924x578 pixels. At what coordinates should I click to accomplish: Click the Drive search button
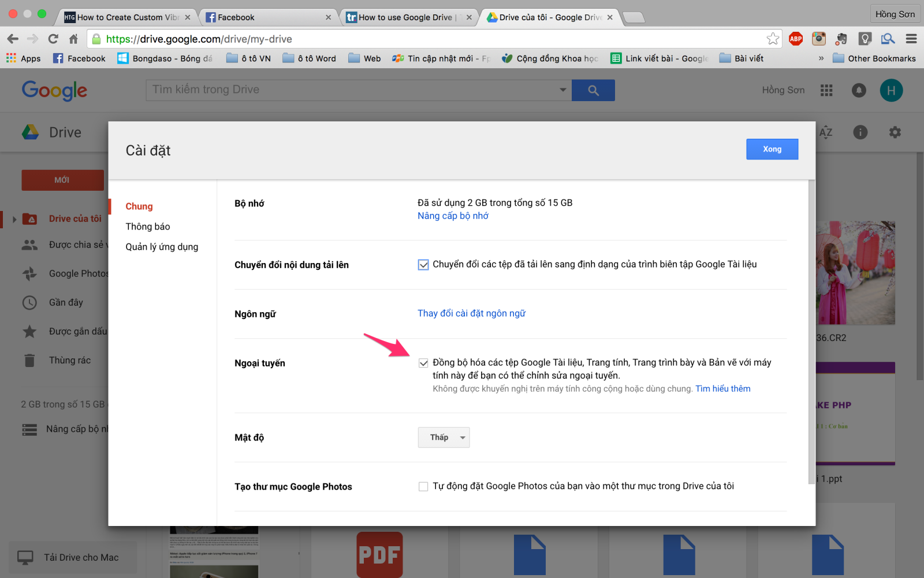(x=593, y=90)
